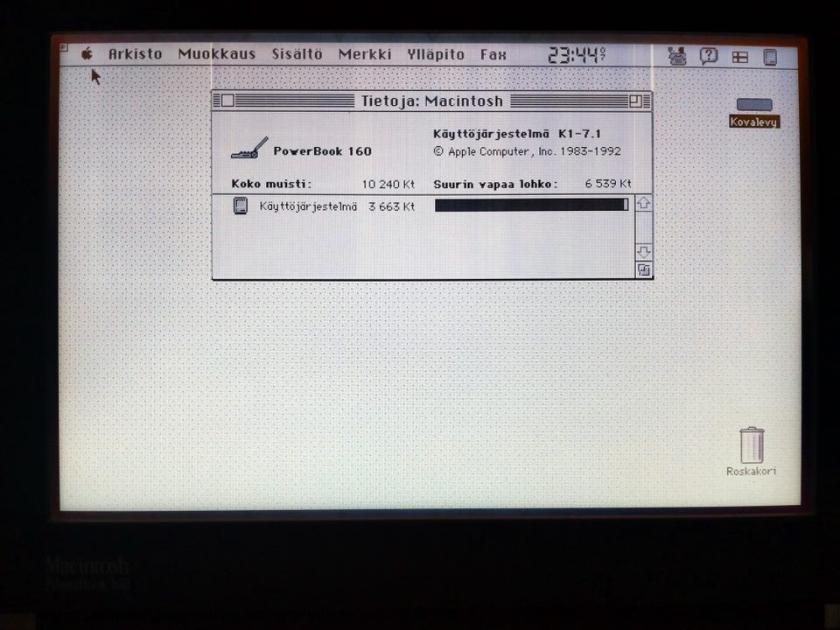Open the Sisältö menu
Viewport: 840px width, 630px height.
pyautogui.click(x=297, y=54)
